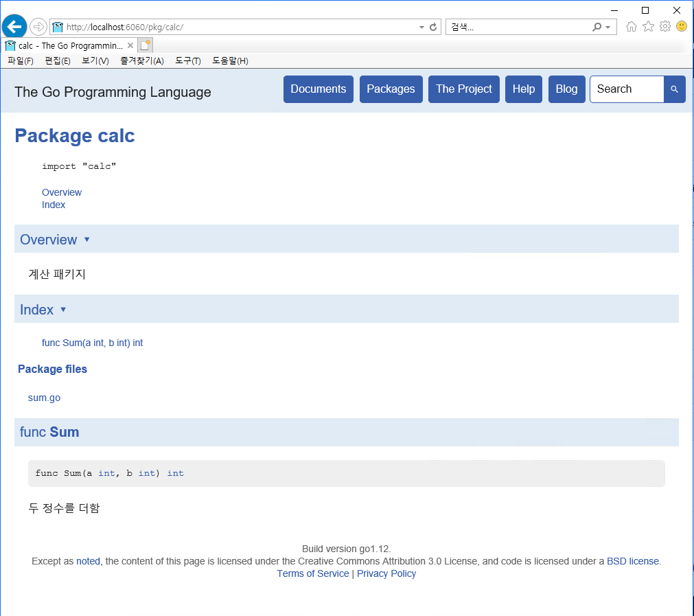Open the favorites star icon
This screenshot has width=694, height=616.
[x=648, y=27]
